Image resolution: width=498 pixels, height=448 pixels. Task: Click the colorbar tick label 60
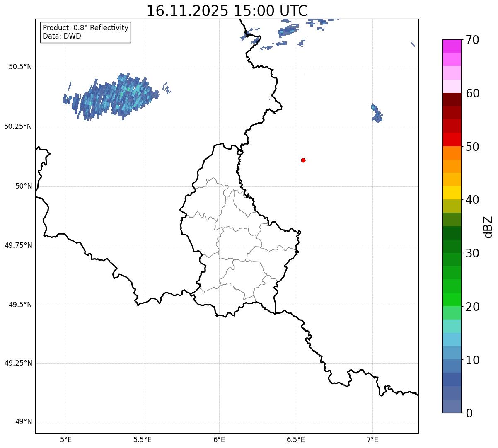(x=472, y=93)
